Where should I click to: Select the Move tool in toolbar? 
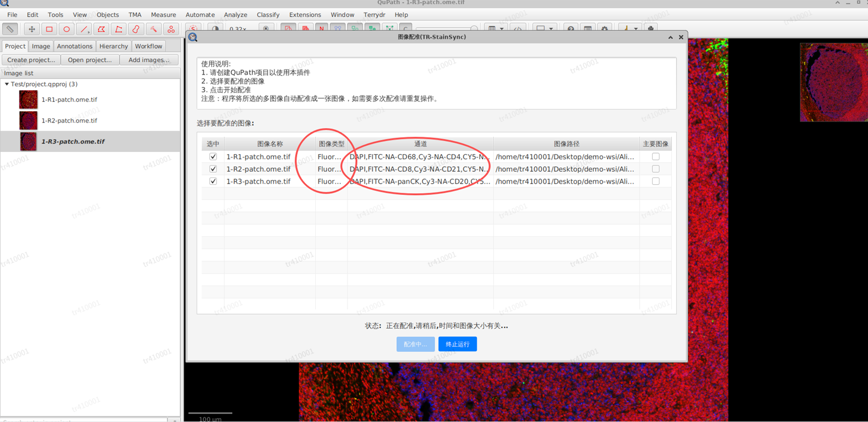(32, 29)
